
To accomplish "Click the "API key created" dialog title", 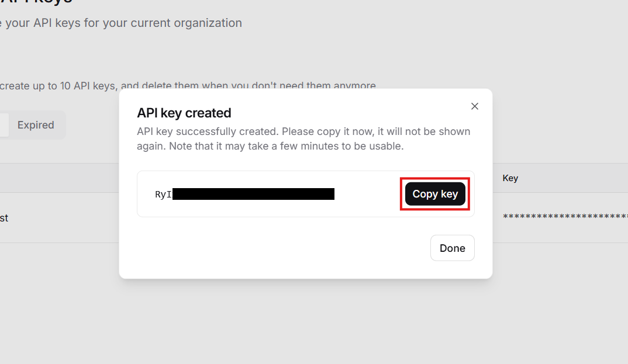I will click(184, 113).
